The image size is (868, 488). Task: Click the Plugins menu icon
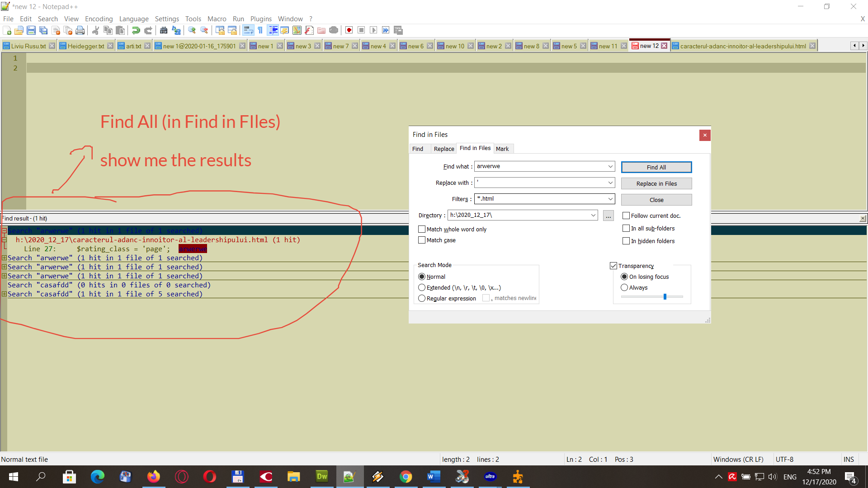[x=260, y=19]
